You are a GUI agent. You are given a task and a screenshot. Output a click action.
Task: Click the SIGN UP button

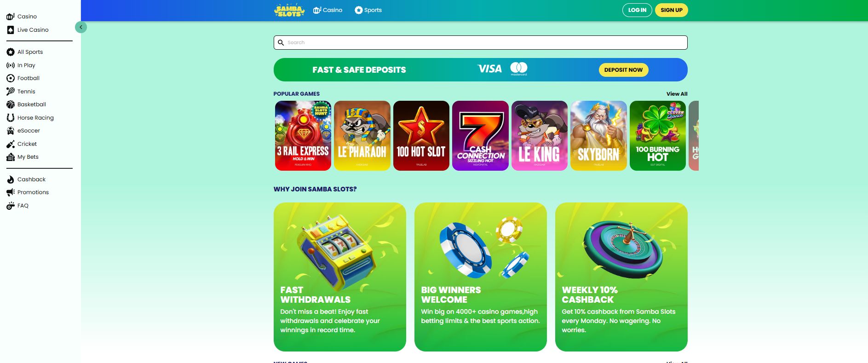tap(672, 10)
